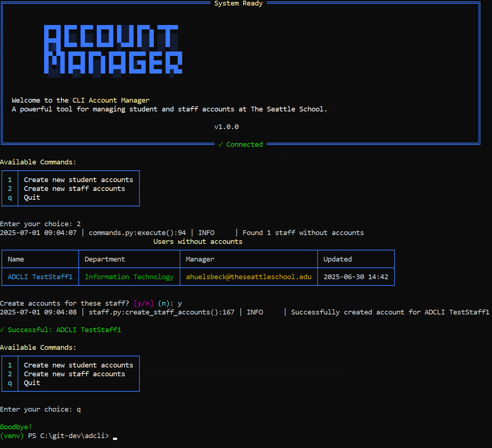Click the '(venv)' environment indicator
This screenshot has height=448, width=492.
[12, 436]
